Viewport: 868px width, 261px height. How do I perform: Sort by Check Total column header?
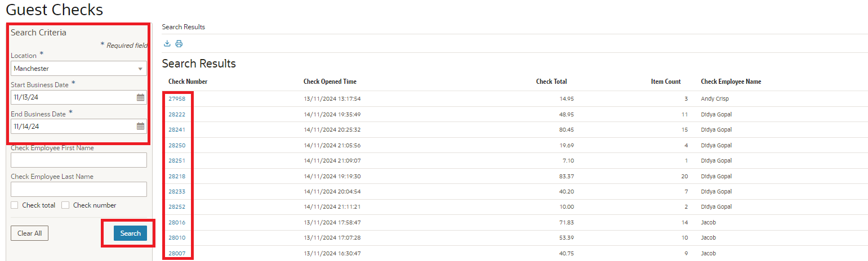coord(551,82)
